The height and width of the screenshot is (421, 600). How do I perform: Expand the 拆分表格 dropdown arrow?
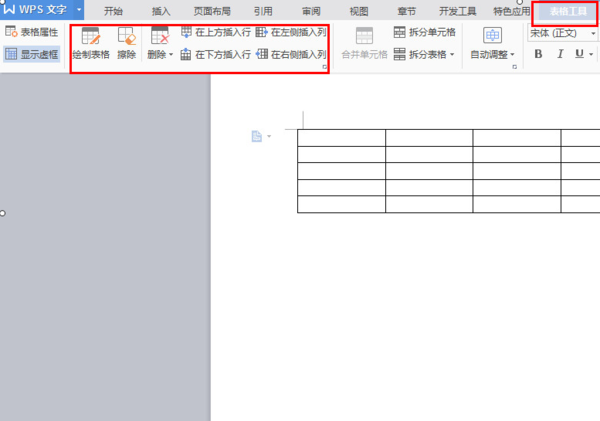(452, 54)
